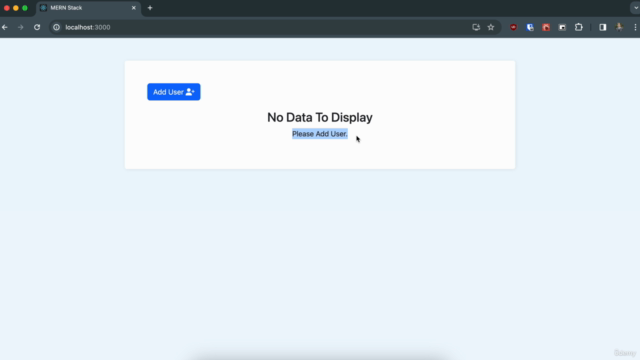
Task: Open the red round extension icon
Action: pyautogui.click(x=513, y=27)
